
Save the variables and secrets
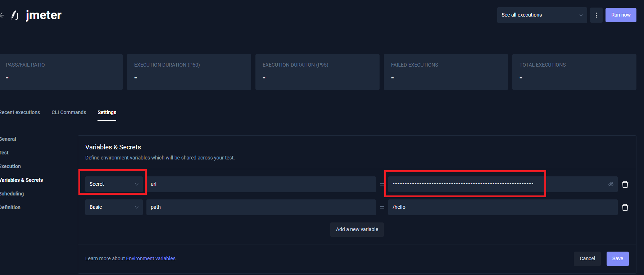point(617,258)
